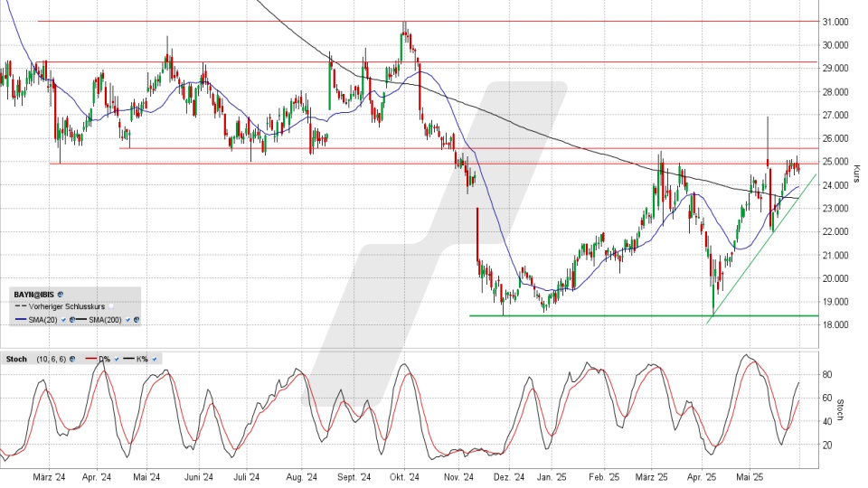The height and width of the screenshot is (488, 868).
Task: Click the D% legend label
Action: click(105, 359)
